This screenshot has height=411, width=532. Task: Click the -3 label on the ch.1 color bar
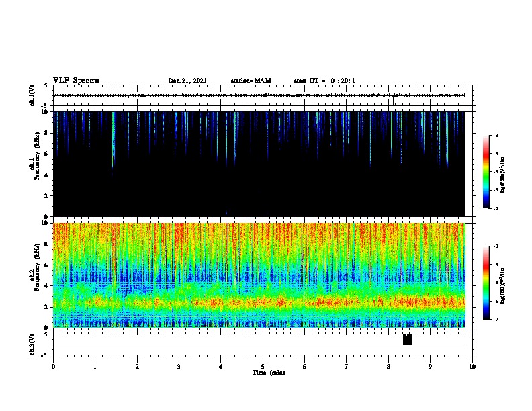click(x=495, y=135)
